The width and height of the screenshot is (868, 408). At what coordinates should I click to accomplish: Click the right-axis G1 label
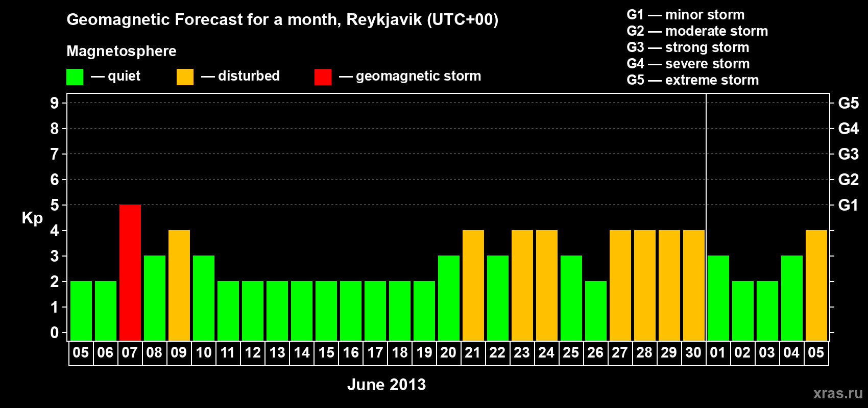848,205
